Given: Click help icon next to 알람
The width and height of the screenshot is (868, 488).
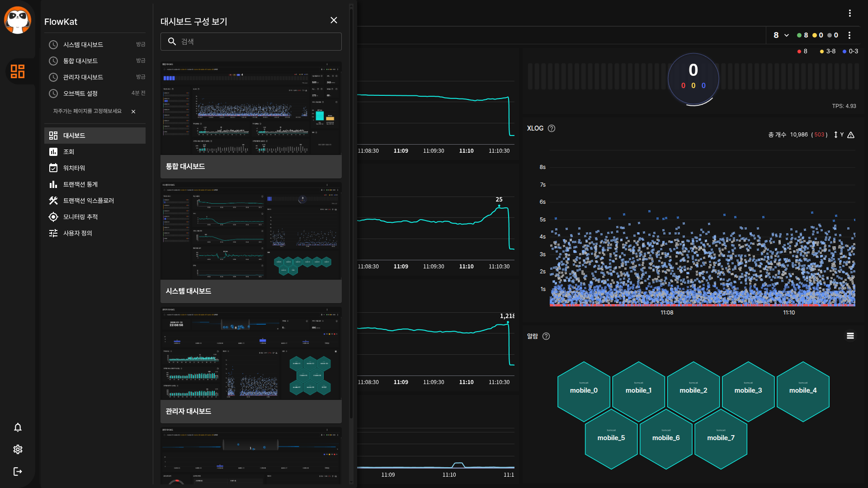Looking at the screenshot, I should (546, 336).
